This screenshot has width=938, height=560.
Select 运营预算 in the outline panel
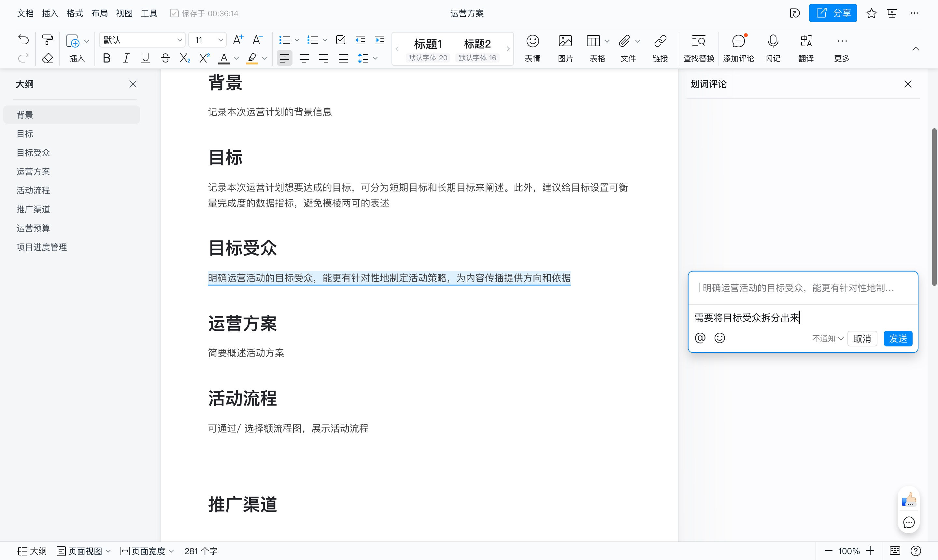tap(33, 228)
